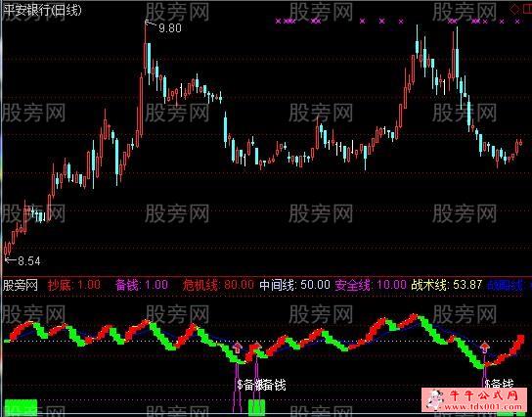The height and width of the screenshot is (417, 532).
Task: Click the 平安银行(日线) chart title
Action: coord(42,10)
